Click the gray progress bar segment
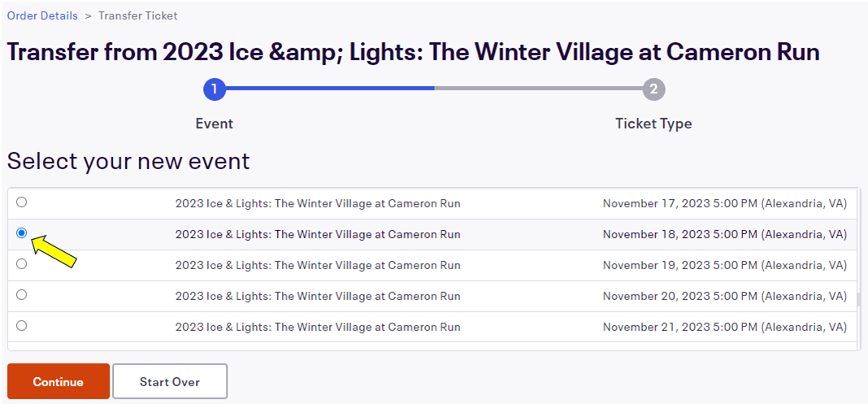Viewport: 868px width, 404px height. (536, 89)
